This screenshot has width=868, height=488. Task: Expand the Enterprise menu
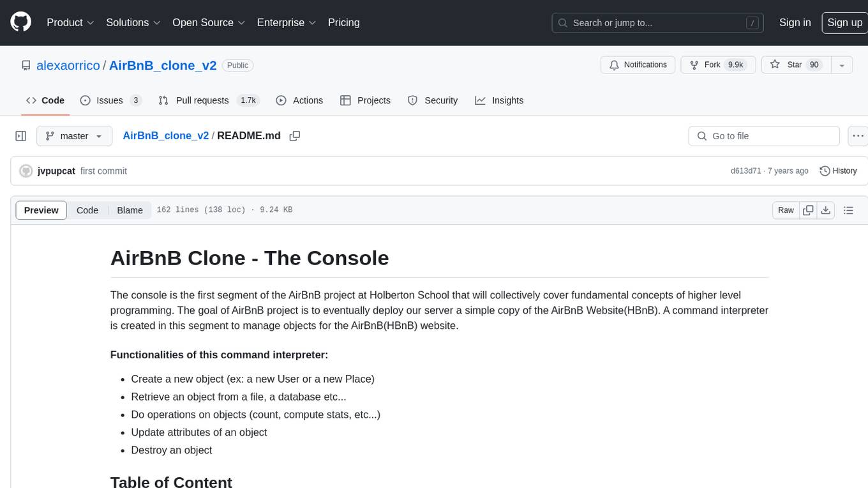click(287, 22)
